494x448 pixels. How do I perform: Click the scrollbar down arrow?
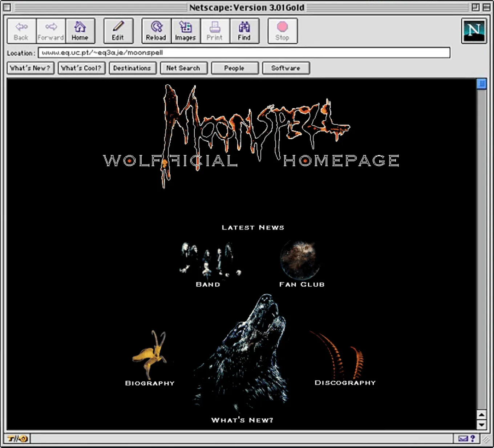481,424
